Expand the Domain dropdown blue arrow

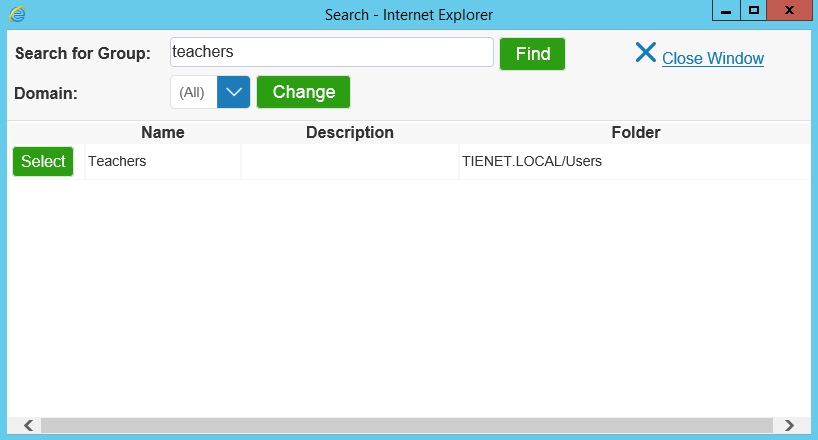[x=233, y=92]
